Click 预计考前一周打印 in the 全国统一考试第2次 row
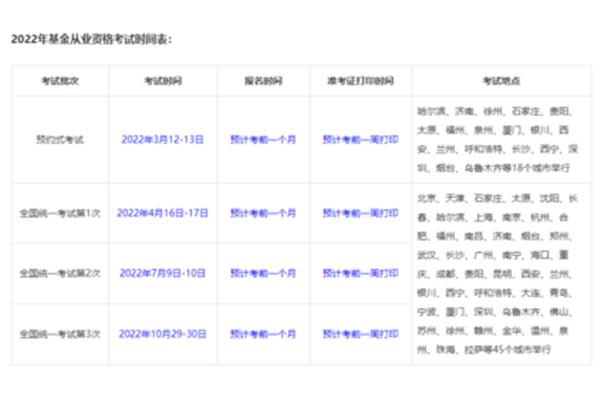The width and height of the screenshot is (600, 400). point(360,273)
